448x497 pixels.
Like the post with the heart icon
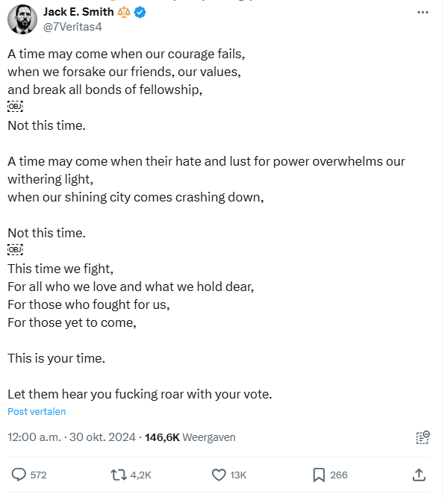tap(219, 475)
